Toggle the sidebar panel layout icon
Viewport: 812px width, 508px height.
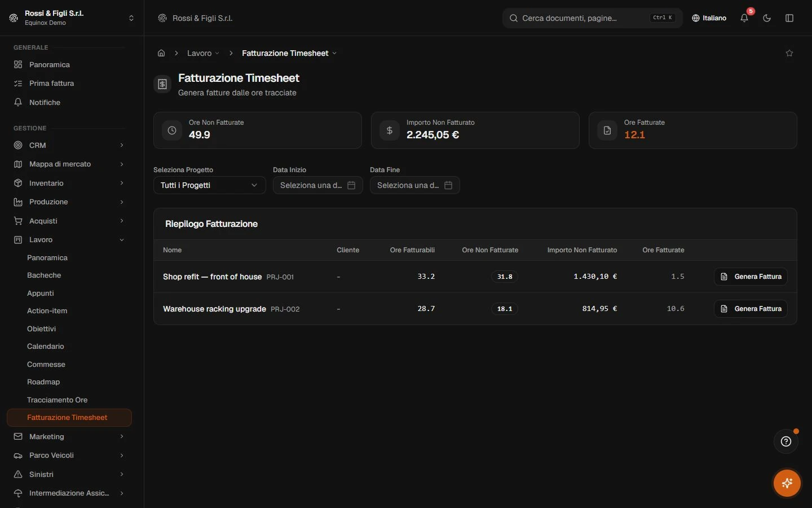(x=789, y=18)
